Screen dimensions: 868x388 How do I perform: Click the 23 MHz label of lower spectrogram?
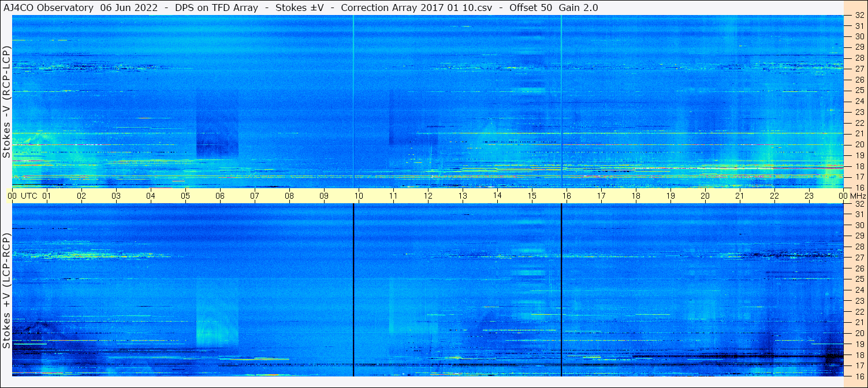point(859,301)
